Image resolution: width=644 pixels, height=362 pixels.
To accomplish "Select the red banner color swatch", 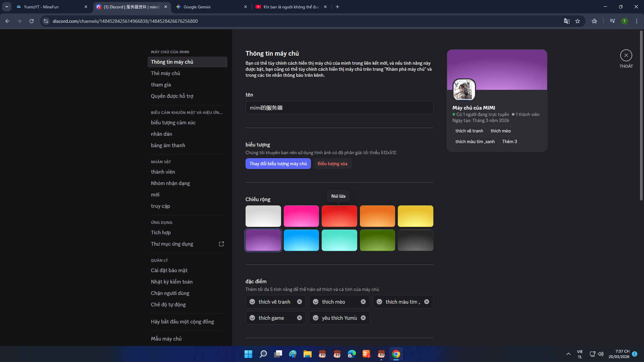I will coord(339,216).
